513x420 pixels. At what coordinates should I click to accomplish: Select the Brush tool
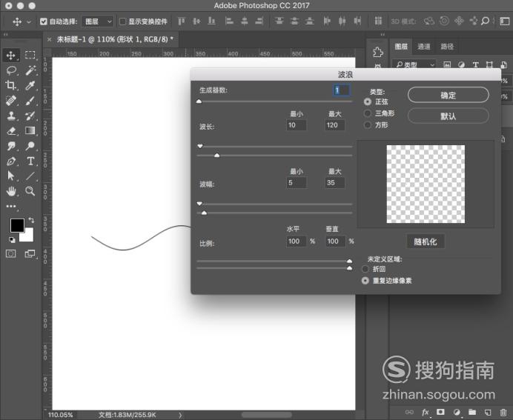[30, 100]
